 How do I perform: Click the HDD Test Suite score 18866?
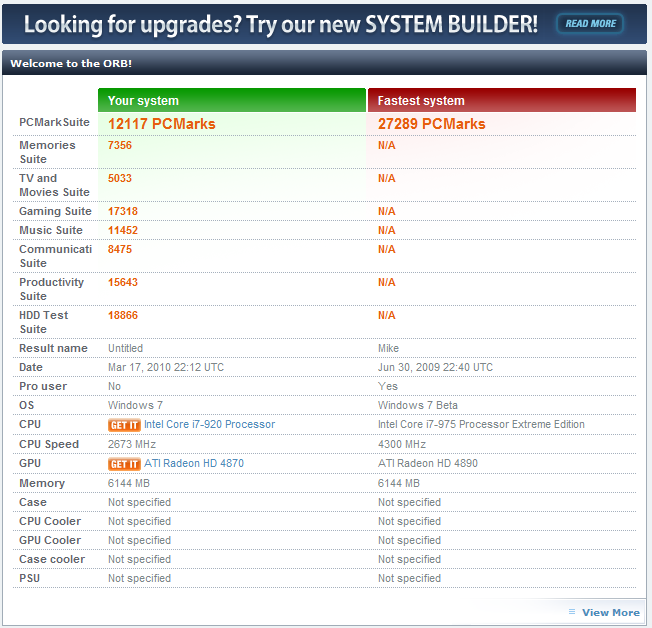[x=123, y=315]
